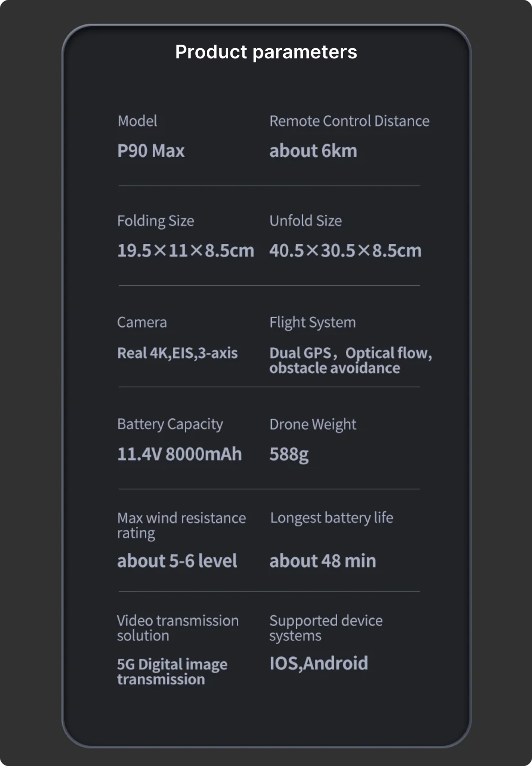Select the 5G Digital image transmission text
The width and height of the screenshot is (532, 766).
(x=172, y=672)
